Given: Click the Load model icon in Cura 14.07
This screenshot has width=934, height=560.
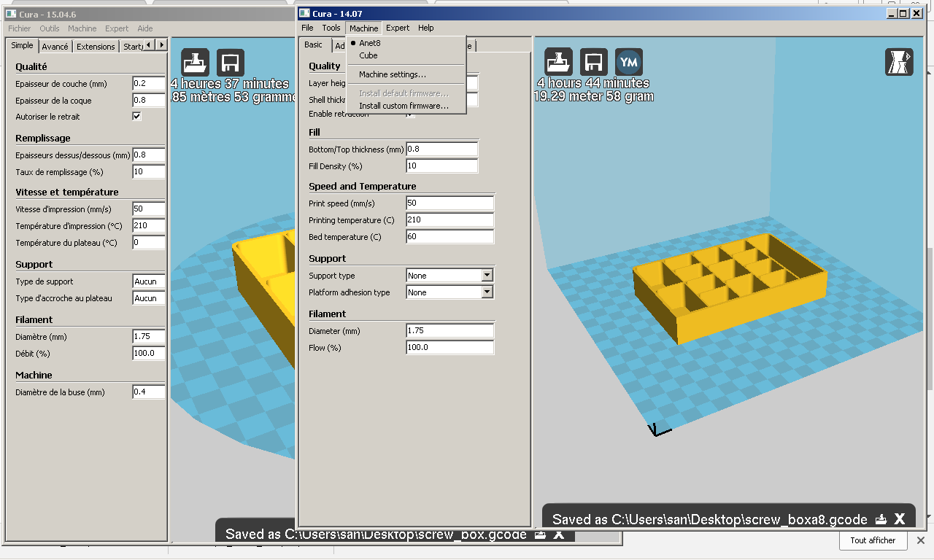Looking at the screenshot, I should (559, 63).
